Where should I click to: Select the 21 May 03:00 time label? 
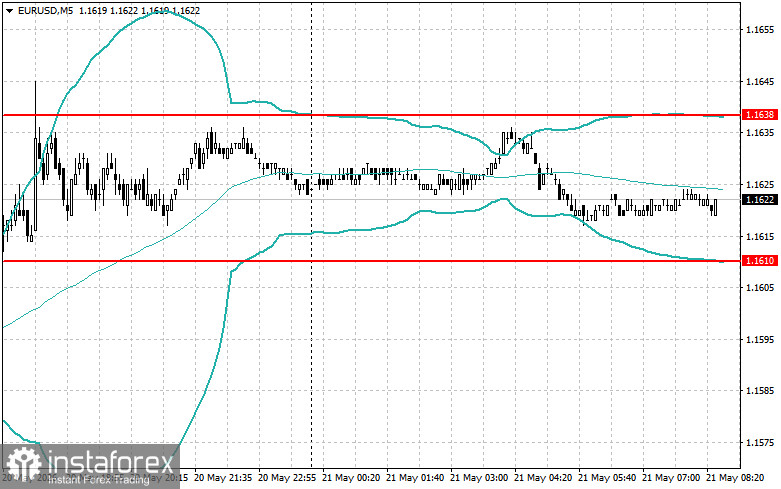tap(479, 478)
